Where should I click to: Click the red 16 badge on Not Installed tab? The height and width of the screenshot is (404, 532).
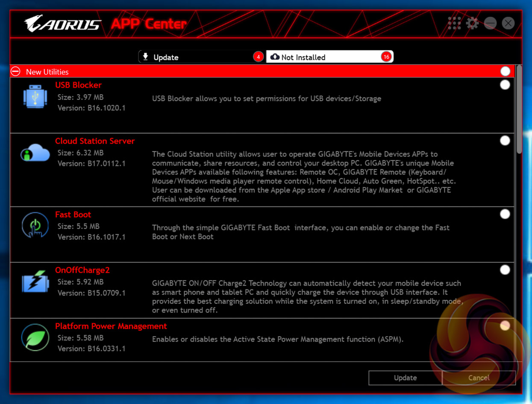coord(386,57)
